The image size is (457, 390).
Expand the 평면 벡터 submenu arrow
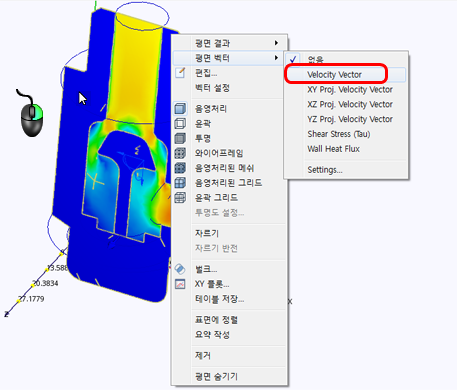[276, 58]
